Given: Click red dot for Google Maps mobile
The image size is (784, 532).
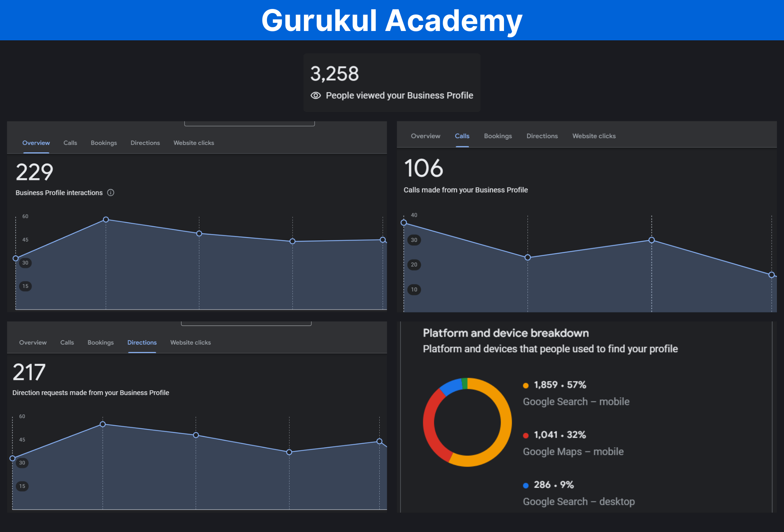Looking at the screenshot, I should point(526,435).
